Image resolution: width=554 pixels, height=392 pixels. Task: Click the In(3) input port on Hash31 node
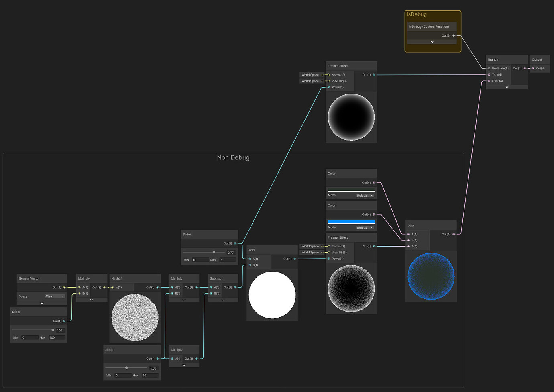coord(113,287)
